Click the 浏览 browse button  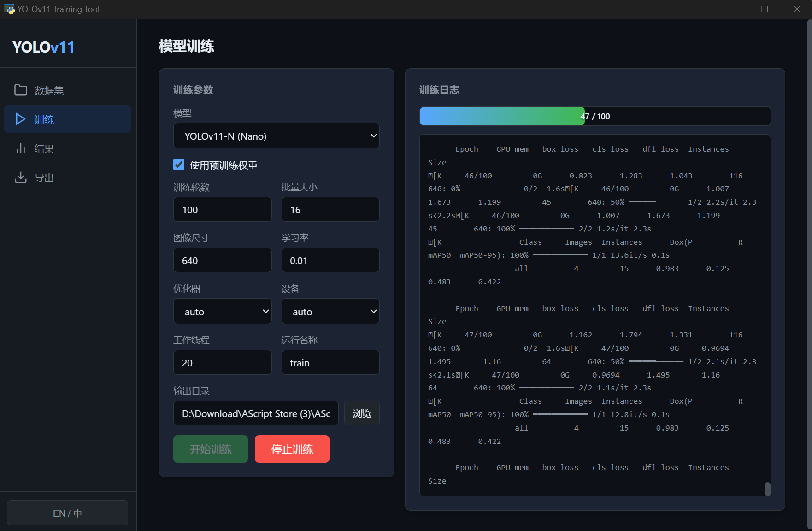tap(362, 413)
